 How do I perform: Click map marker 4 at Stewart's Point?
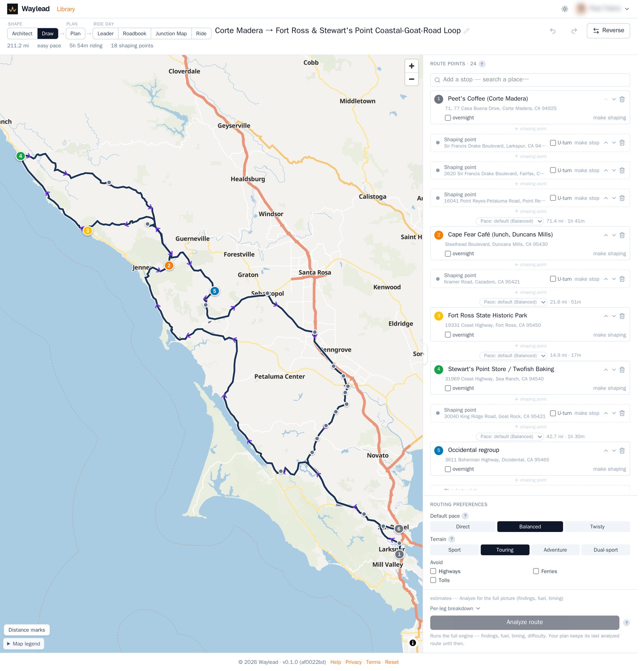point(20,156)
